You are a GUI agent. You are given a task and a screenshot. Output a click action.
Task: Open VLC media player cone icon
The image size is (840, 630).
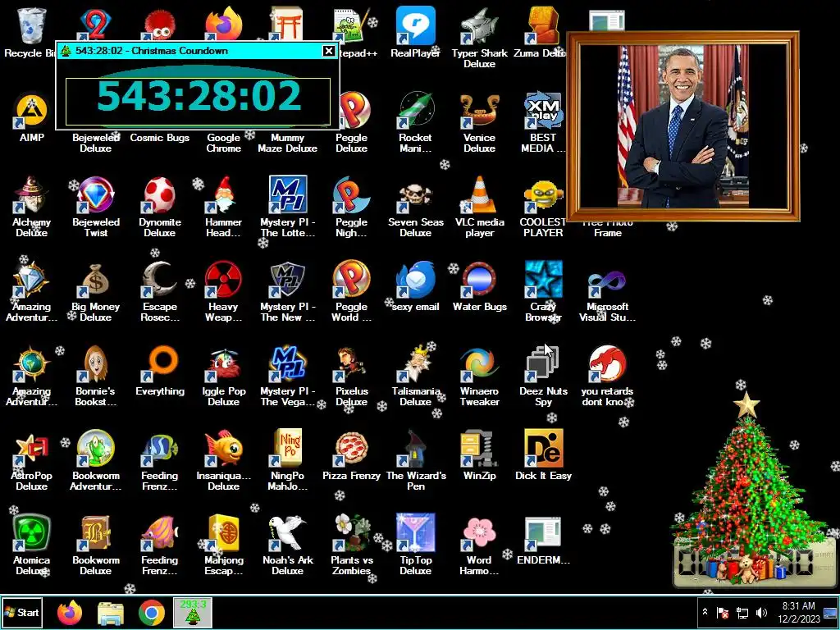[479, 195]
